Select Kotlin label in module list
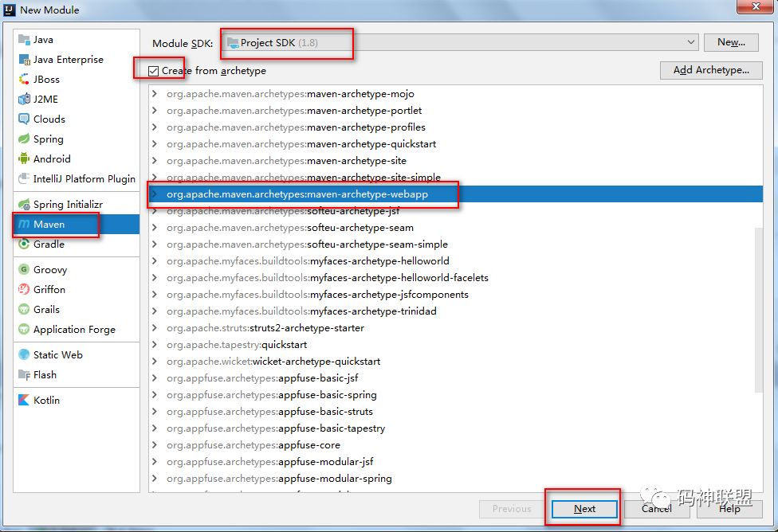Screen dimensions: 778x532 click(46, 400)
